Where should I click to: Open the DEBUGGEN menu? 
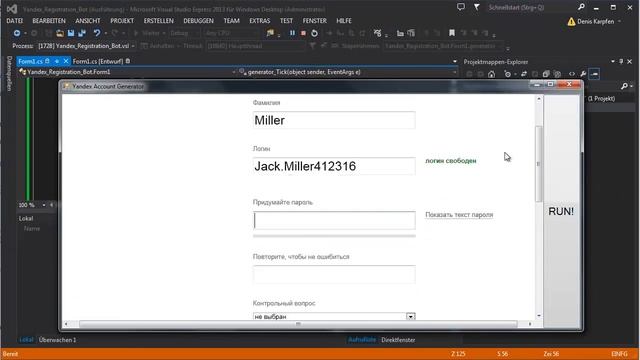pos(198,21)
